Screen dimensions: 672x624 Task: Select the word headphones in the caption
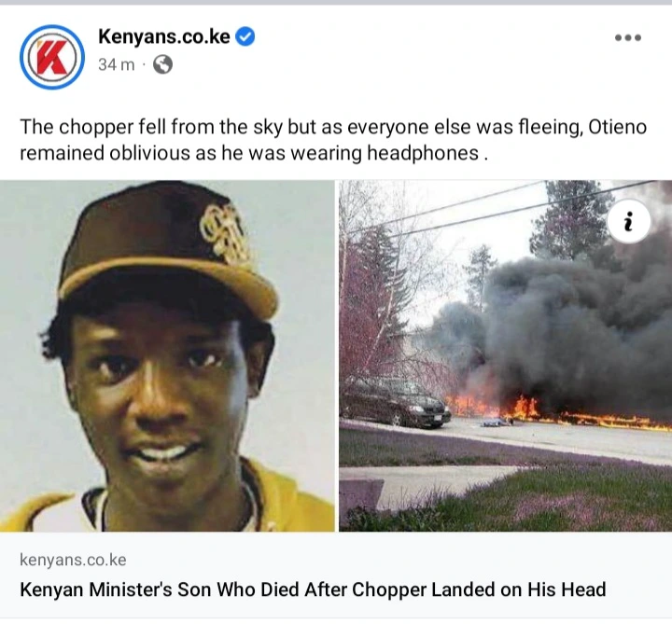coord(423,153)
